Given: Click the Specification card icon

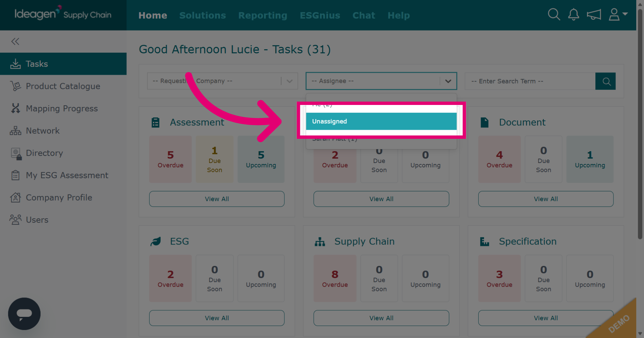Looking at the screenshot, I should [x=484, y=241].
